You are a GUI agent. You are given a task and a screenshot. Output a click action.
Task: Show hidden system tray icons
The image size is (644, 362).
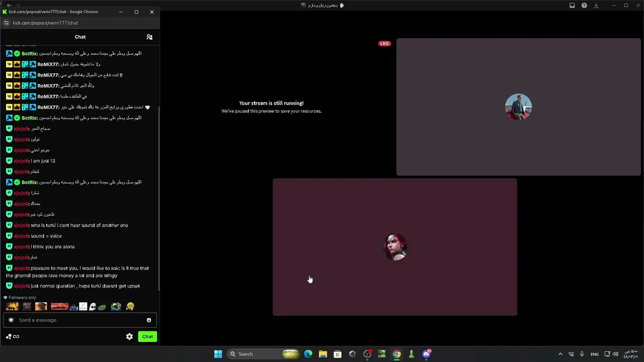(x=560, y=354)
